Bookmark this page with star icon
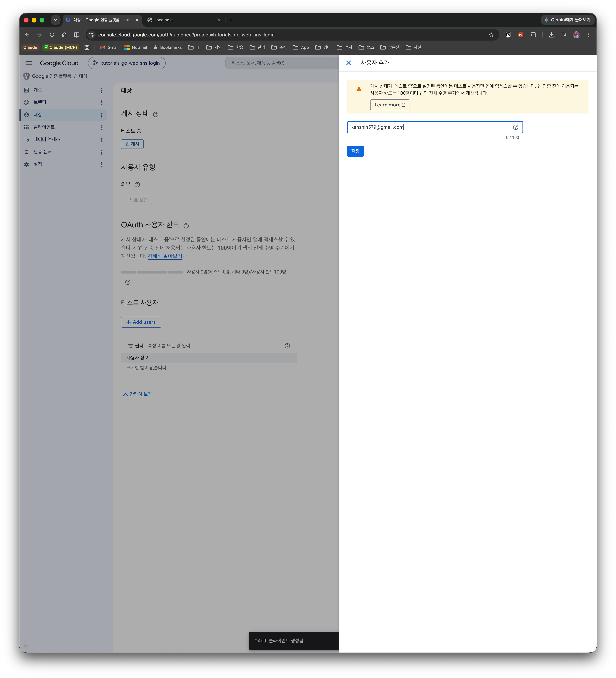 pyautogui.click(x=491, y=35)
